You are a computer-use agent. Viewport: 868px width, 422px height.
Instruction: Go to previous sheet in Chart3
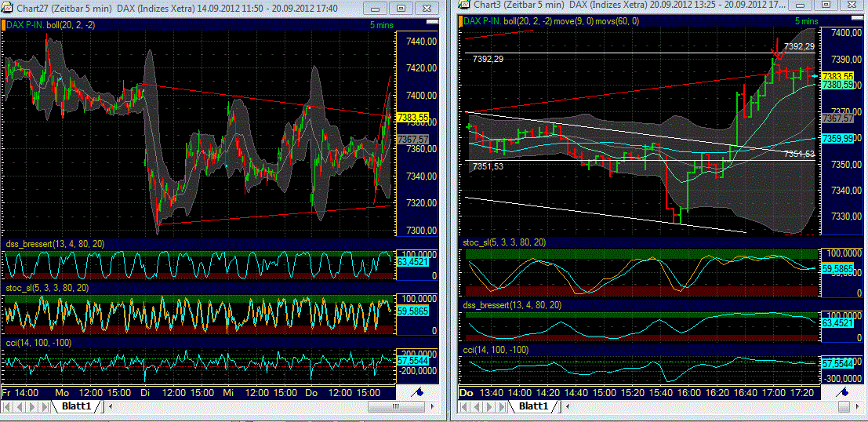pyautogui.click(x=477, y=407)
